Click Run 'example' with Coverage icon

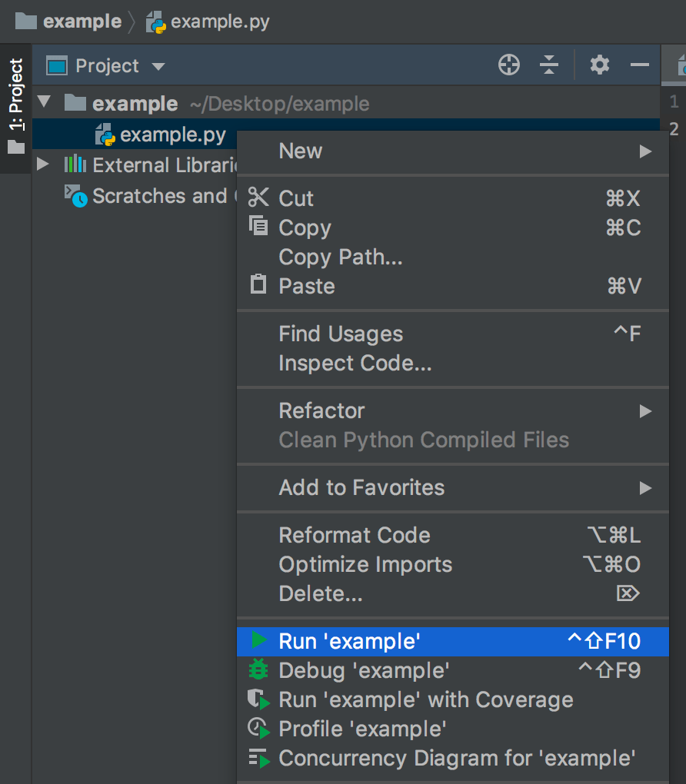pos(259,699)
